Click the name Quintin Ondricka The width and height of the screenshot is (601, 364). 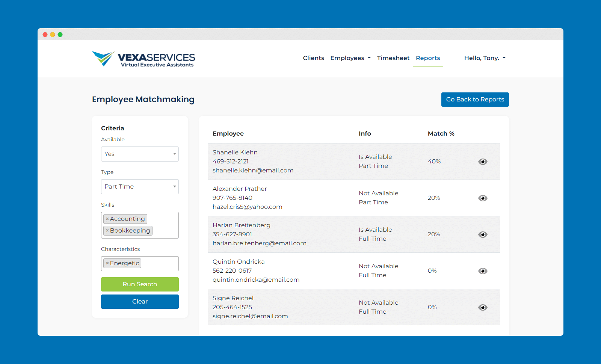click(239, 261)
